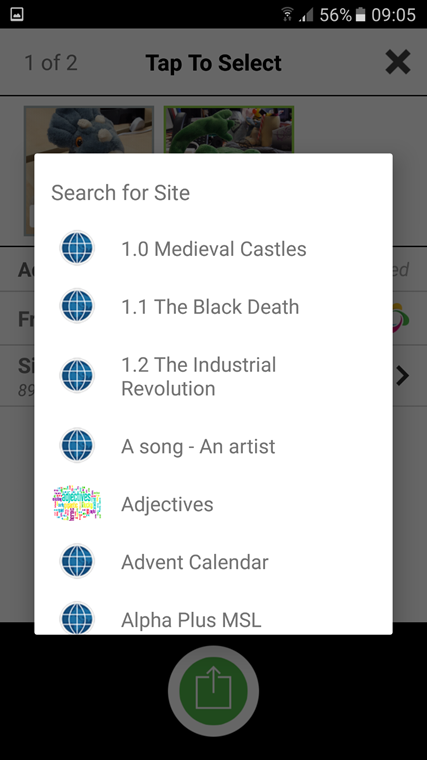Tap the globe icon beside The Black Death
This screenshot has height=760, width=427.
coord(77,306)
